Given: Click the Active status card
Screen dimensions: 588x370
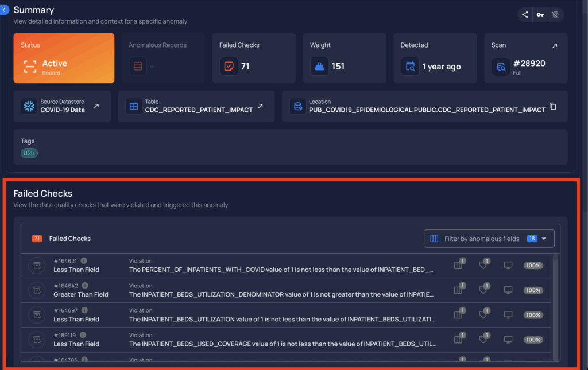Looking at the screenshot, I should 64,58.
